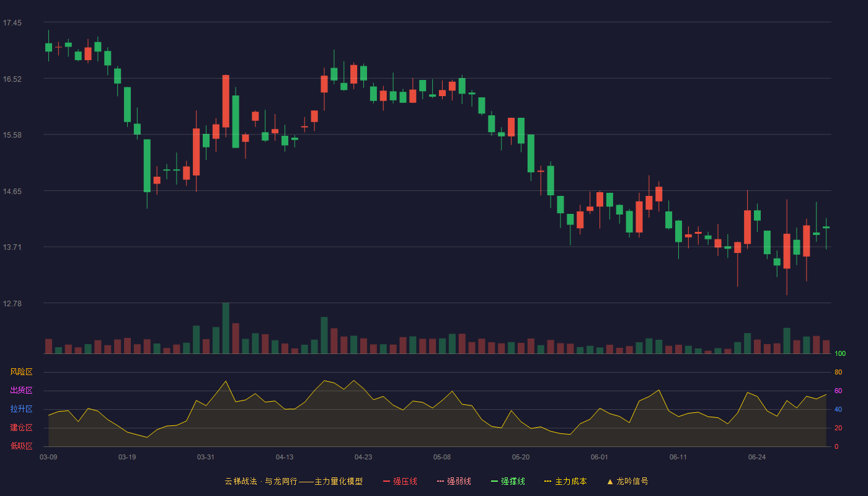The image size is (868, 496).
Task: Click the 建仓区 zone label
Action: point(21,428)
